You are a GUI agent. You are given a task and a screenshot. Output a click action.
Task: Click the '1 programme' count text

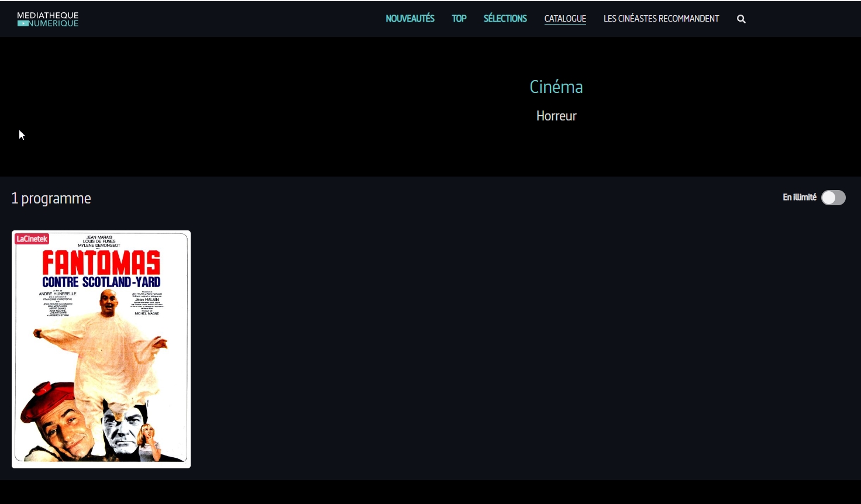tap(51, 199)
